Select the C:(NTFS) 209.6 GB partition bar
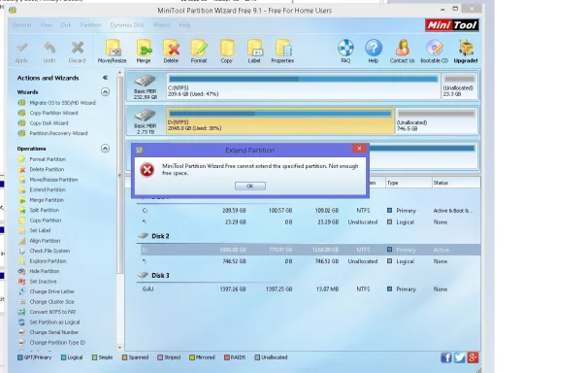This screenshot has height=373, width=588. pyautogui.click(x=303, y=86)
